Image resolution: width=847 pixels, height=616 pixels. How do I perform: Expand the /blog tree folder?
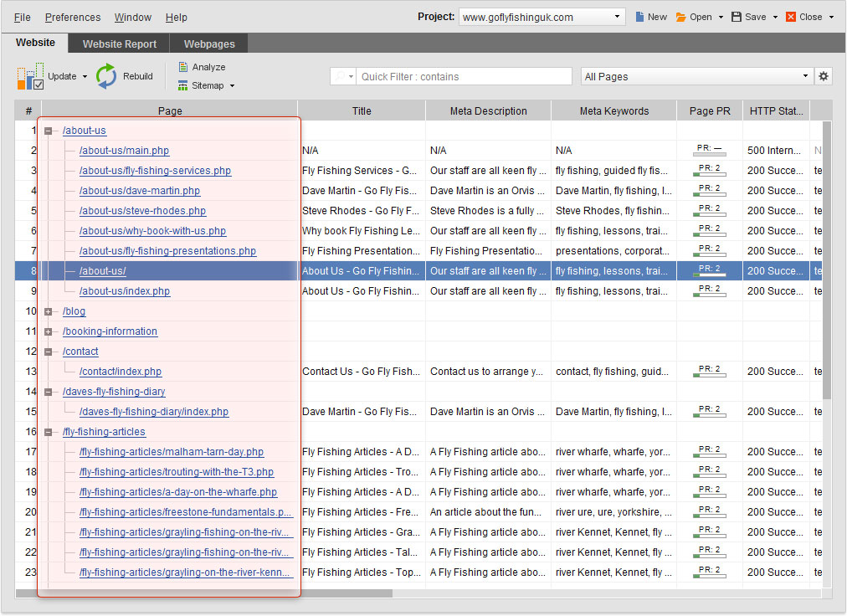click(49, 311)
